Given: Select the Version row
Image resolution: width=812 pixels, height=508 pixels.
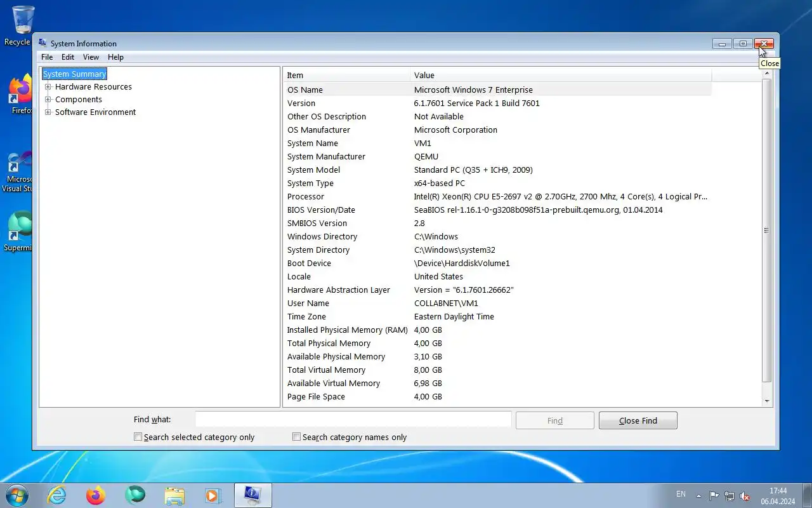Looking at the screenshot, I should tap(497, 104).
